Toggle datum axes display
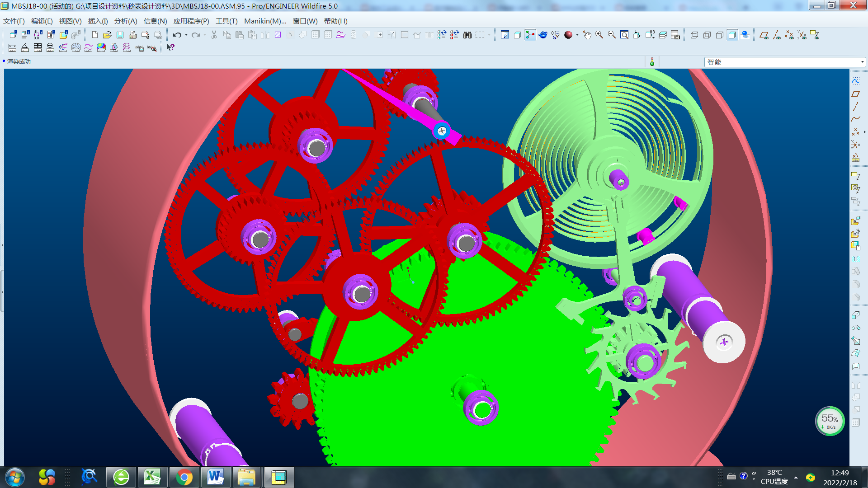Viewport: 868px width, 488px height. (777, 35)
